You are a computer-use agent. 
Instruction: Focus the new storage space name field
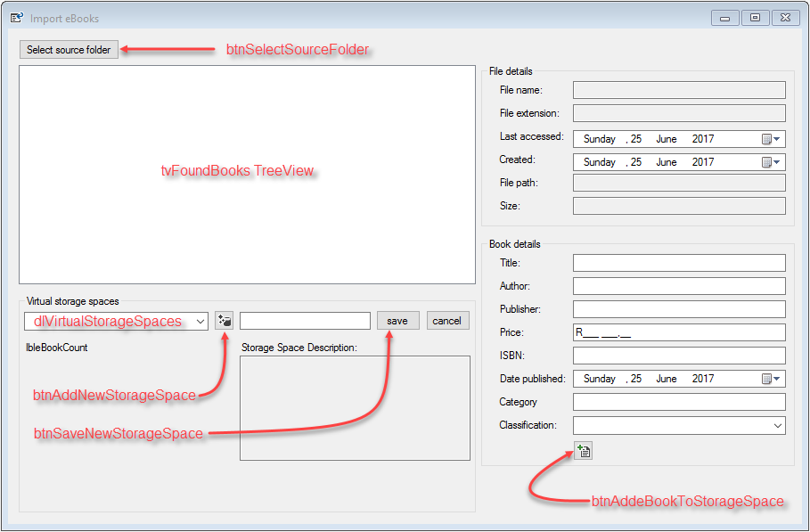click(x=306, y=321)
